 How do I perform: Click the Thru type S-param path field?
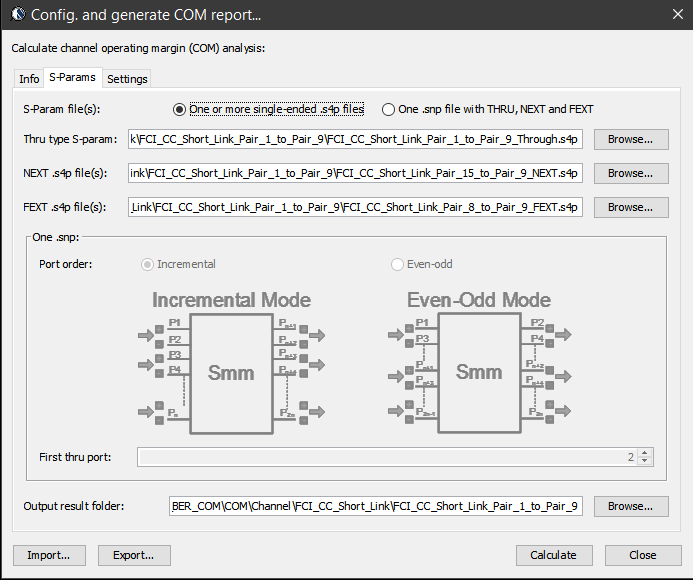(x=356, y=139)
